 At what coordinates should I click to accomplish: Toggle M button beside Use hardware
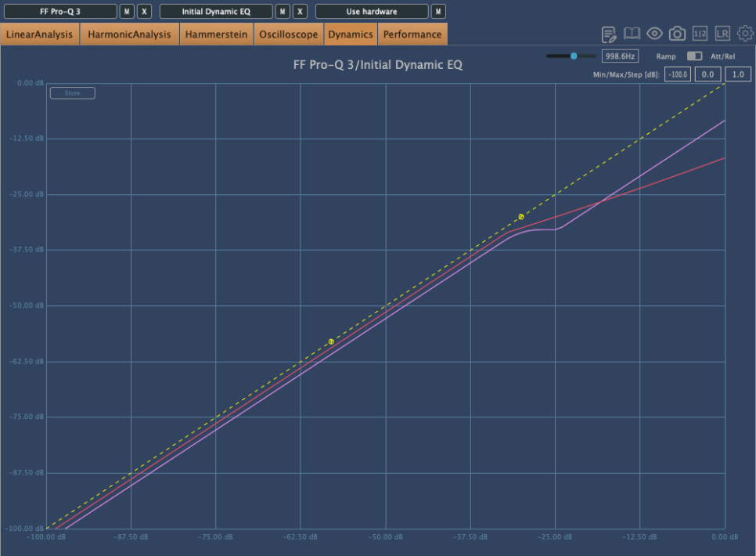tap(438, 12)
